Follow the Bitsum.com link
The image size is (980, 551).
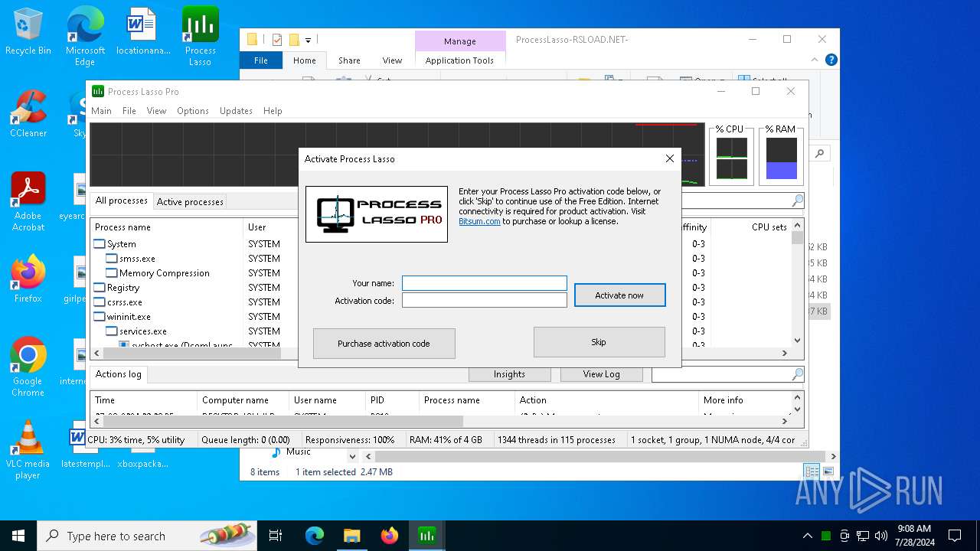[x=479, y=221]
